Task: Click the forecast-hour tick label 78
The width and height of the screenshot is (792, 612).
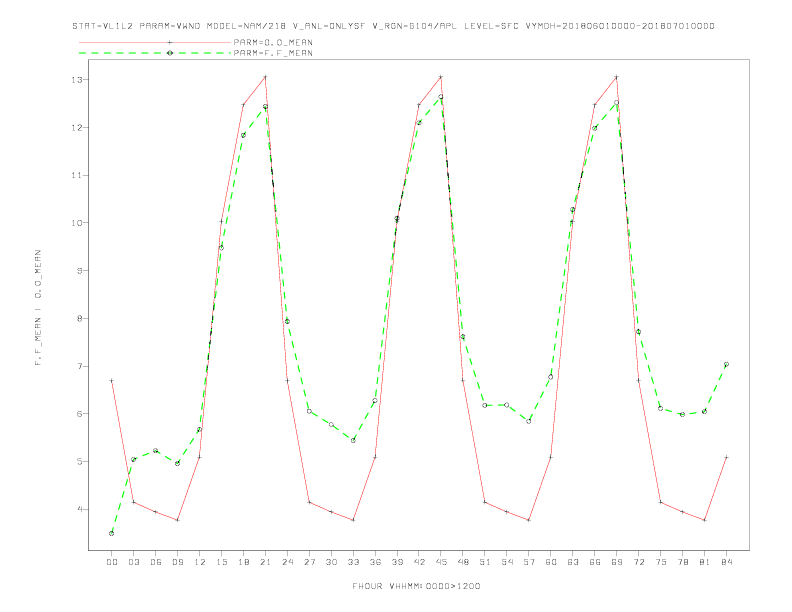Action: (x=682, y=562)
